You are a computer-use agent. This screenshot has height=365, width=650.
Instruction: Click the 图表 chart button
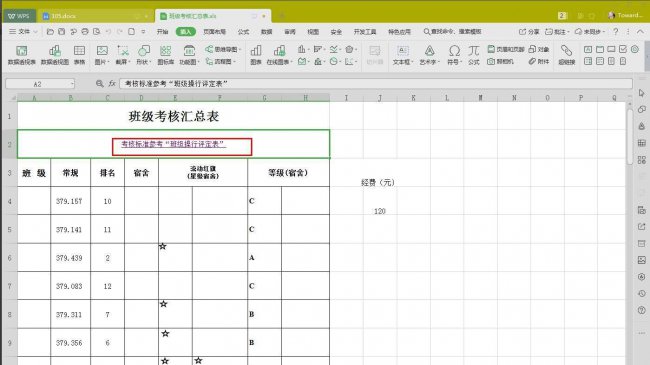[256, 55]
